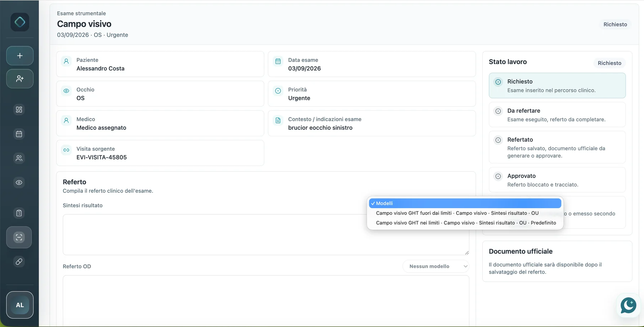The width and height of the screenshot is (644, 327).
Task: Select the Approvato status
Action: coord(557,180)
